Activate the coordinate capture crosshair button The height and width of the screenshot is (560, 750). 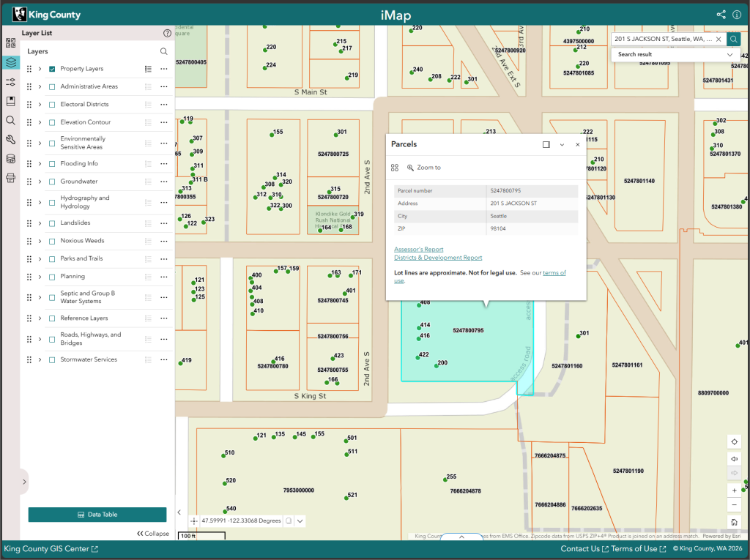(x=193, y=520)
